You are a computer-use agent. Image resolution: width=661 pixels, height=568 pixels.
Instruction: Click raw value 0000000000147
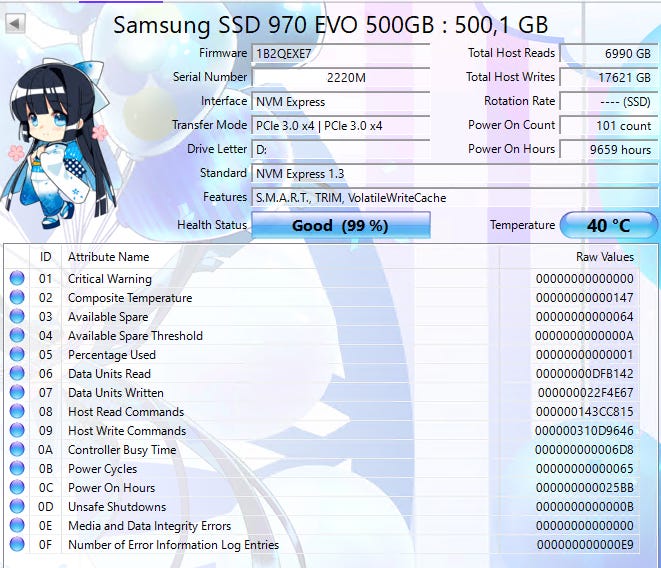585,298
